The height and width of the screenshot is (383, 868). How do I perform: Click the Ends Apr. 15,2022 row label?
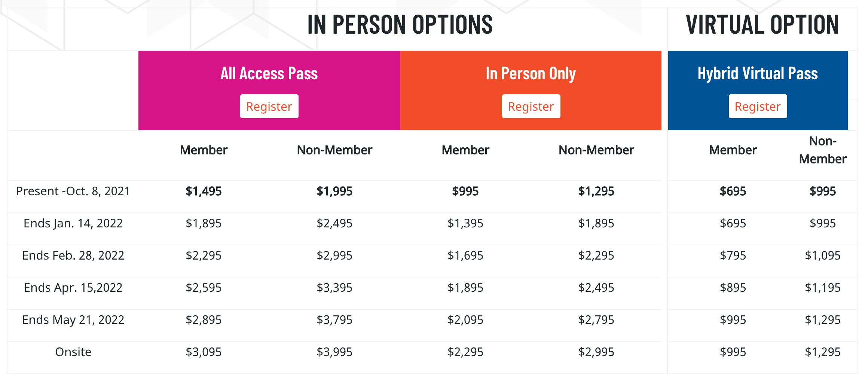[73, 288]
